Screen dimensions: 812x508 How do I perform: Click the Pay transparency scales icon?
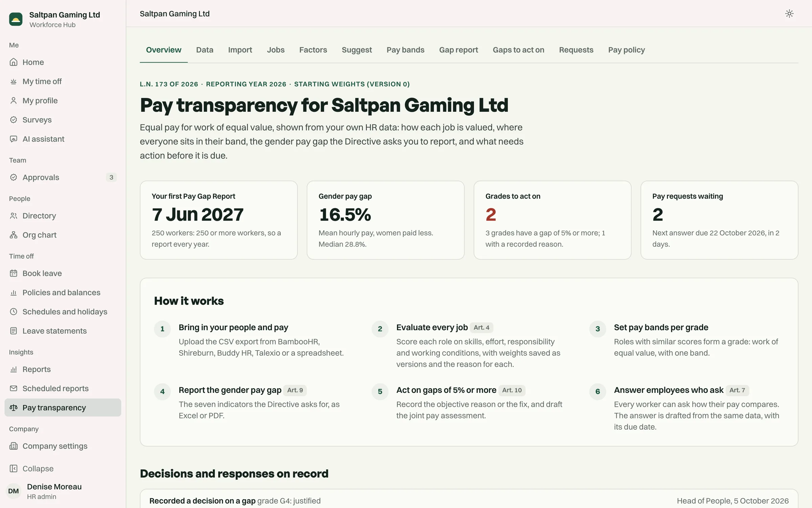tap(14, 408)
